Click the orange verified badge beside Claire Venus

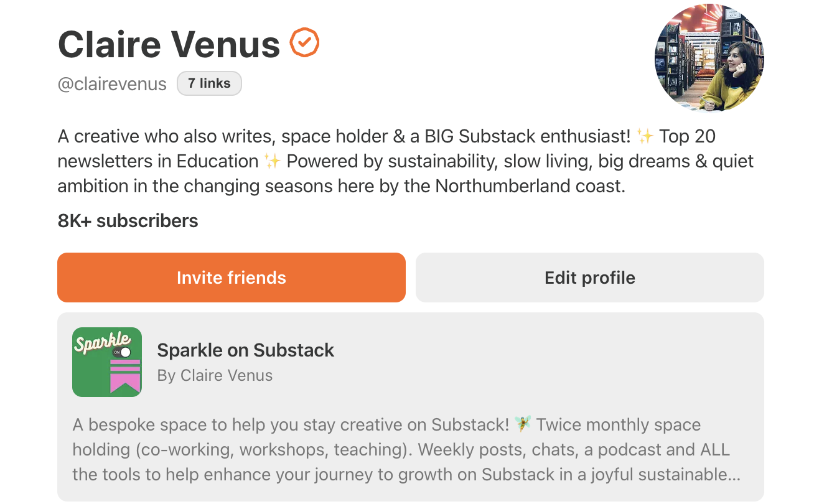[x=304, y=43]
